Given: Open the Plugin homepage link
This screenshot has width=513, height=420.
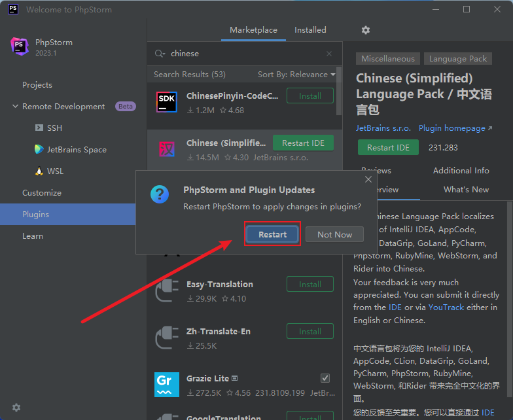Looking at the screenshot, I should (x=455, y=128).
